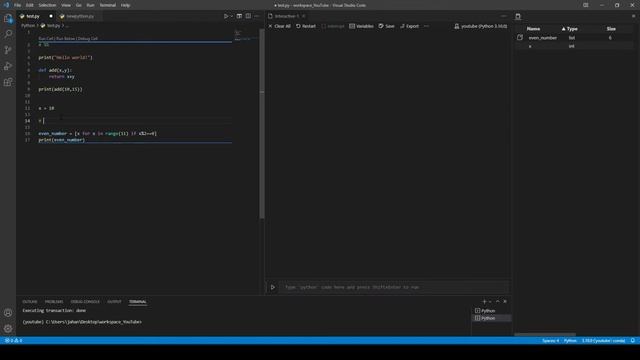Restart the kernel
The height and width of the screenshot is (360, 640).
[x=306, y=26]
